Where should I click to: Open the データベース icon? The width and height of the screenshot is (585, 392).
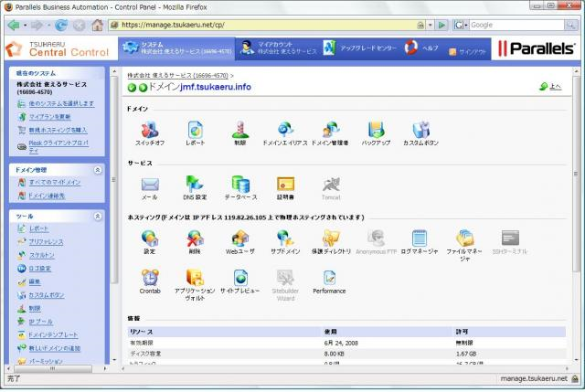point(240,184)
